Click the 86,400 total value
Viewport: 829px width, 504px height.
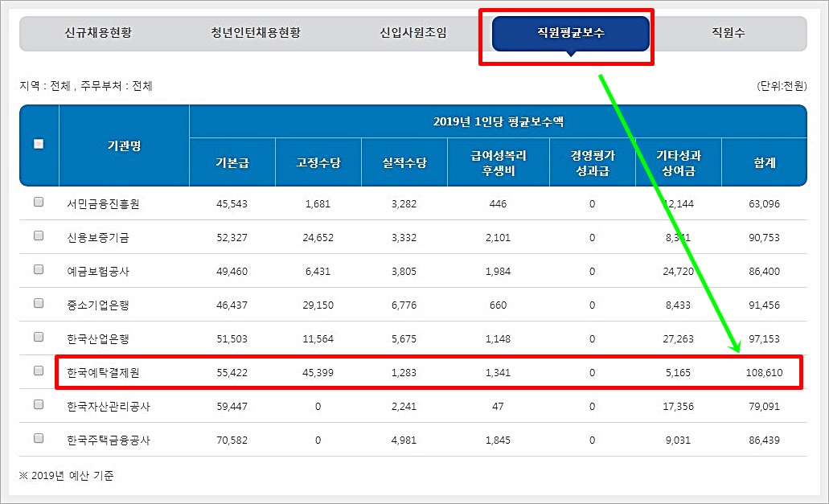click(764, 272)
